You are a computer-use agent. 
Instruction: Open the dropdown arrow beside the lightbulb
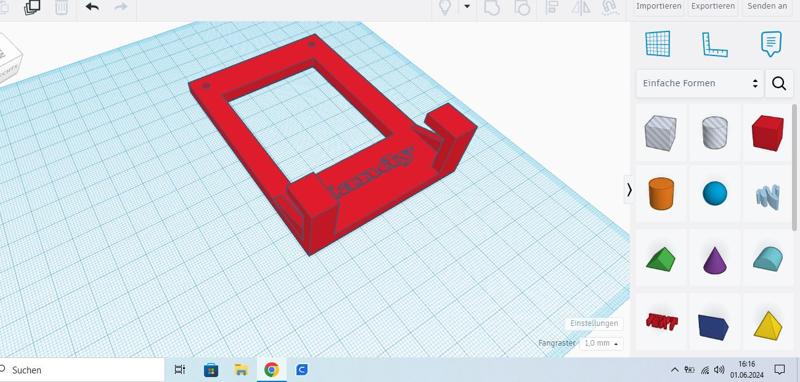[467, 7]
